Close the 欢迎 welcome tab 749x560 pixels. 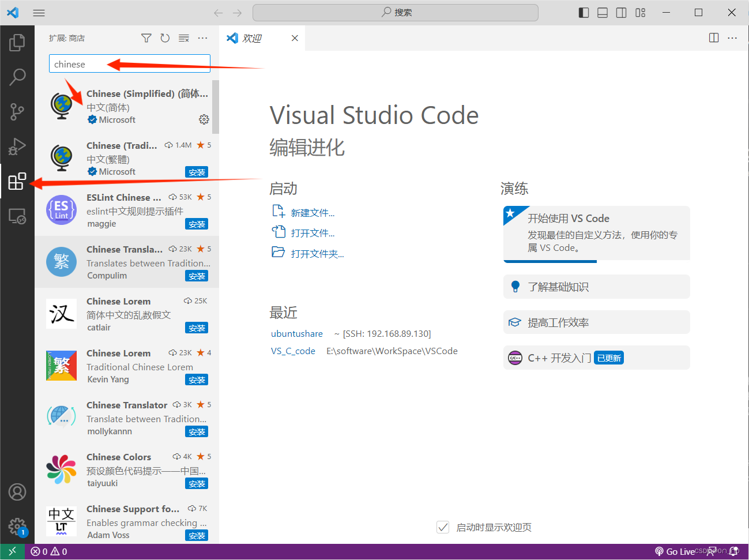[295, 38]
